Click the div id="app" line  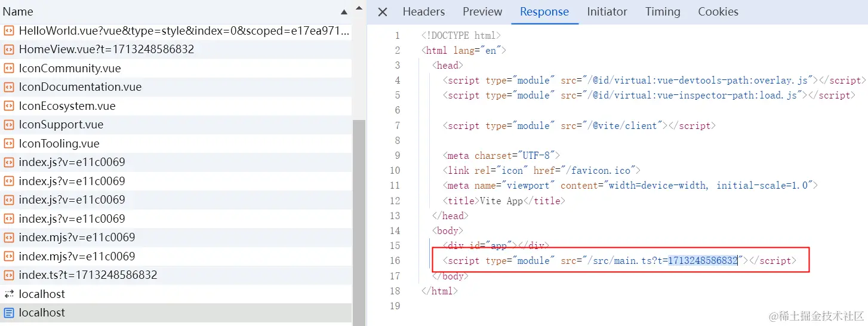(x=495, y=245)
